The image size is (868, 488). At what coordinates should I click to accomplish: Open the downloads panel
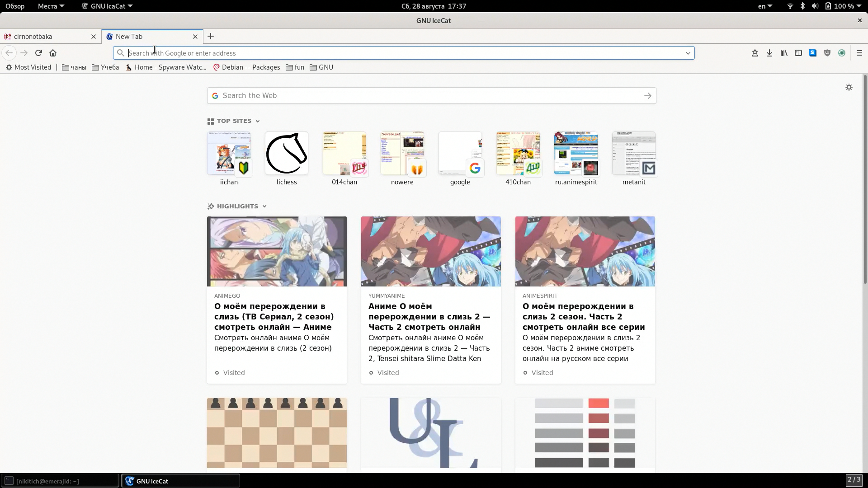(769, 53)
